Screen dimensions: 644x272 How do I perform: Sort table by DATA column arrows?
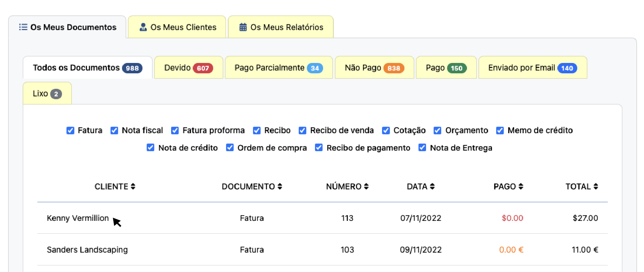pos(432,186)
